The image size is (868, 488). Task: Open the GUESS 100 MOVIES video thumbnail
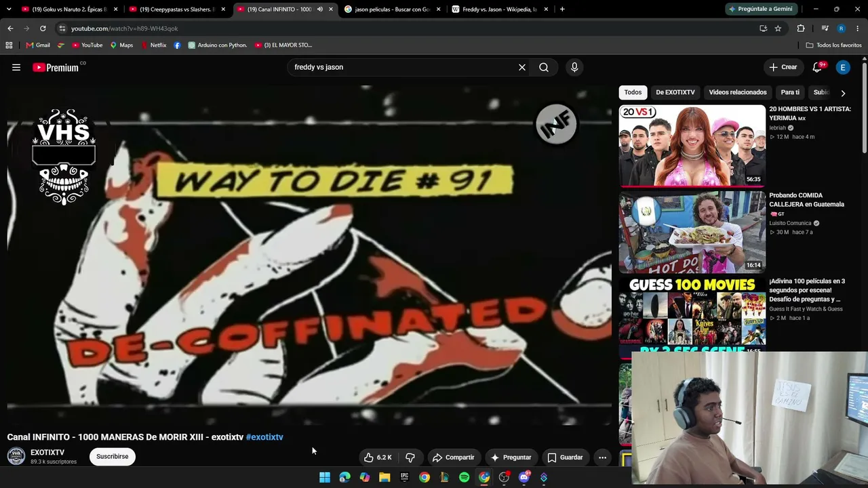point(692,315)
